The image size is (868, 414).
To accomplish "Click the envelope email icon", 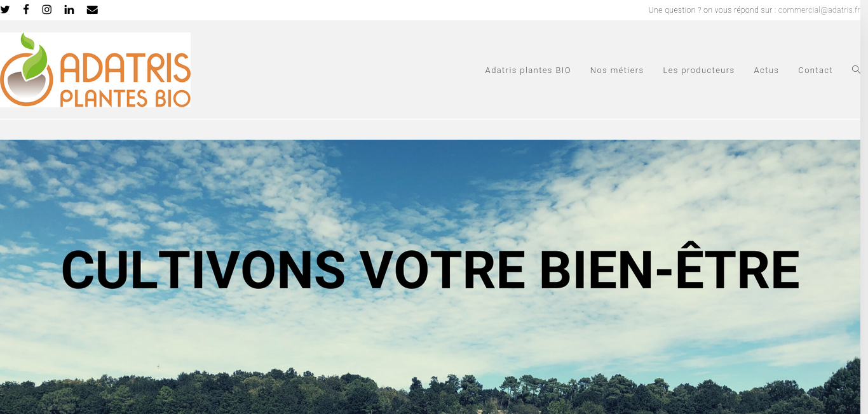I will [x=92, y=10].
